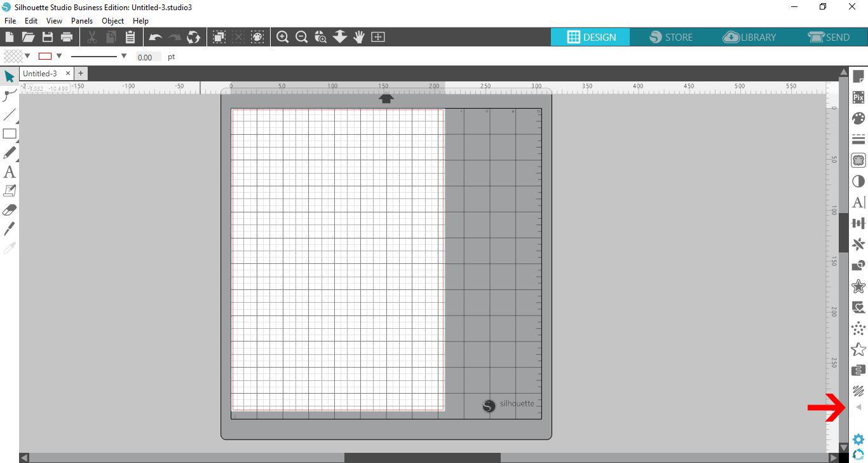This screenshot has width=868, height=463.
Task: Switch to the SEND tab
Action: pyautogui.click(x=828, y=37)
